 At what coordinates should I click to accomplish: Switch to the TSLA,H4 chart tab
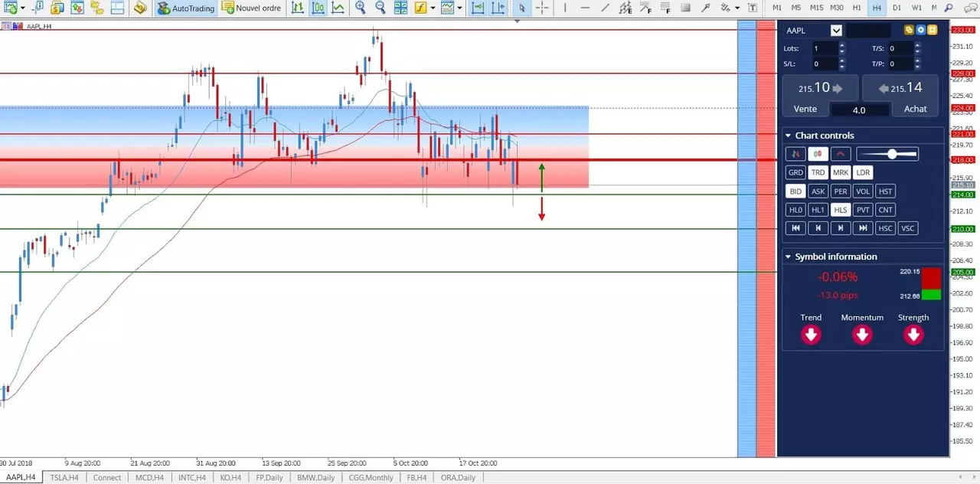[64, 477]
